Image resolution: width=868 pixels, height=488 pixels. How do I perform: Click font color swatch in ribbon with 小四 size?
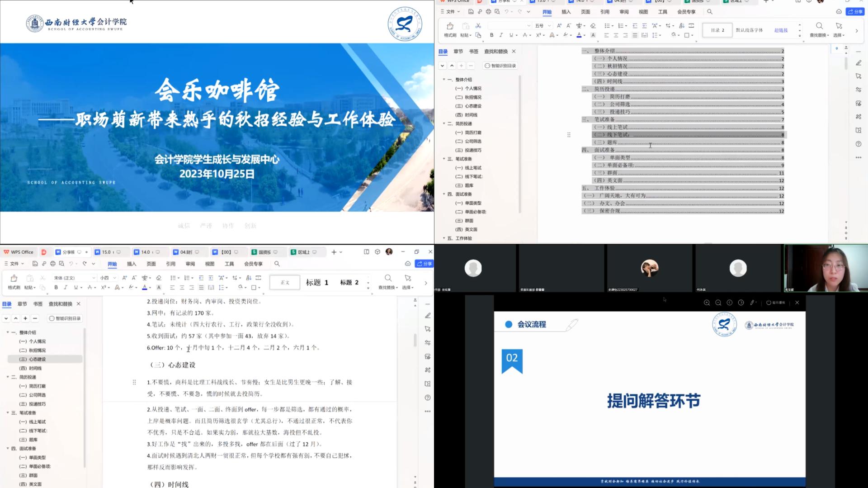(144, 287)
